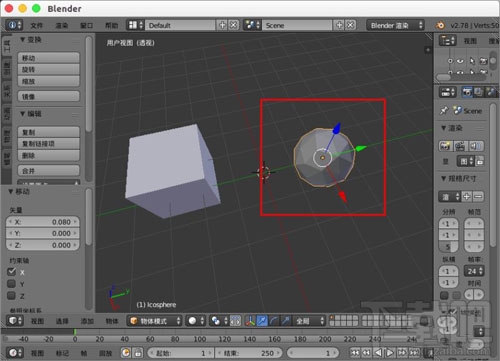Open the 帮助 help menu
The width and height of the screenshot is (500, 361).
[x=112, y=25]
